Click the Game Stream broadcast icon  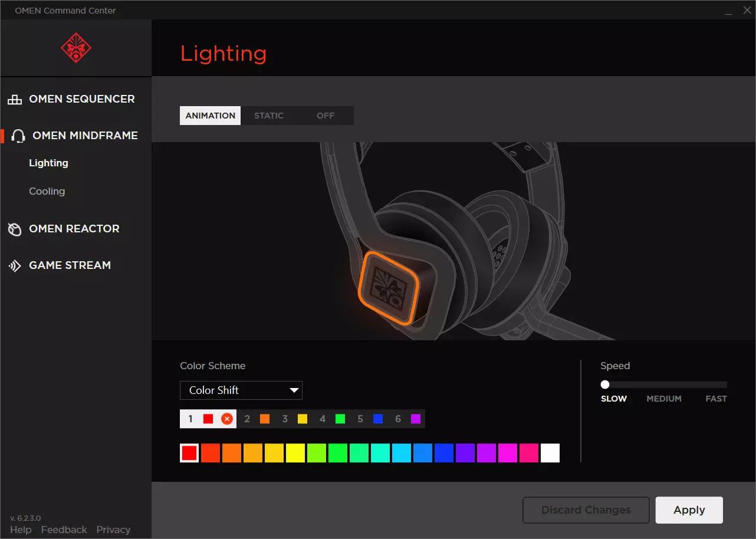[15, 266]
